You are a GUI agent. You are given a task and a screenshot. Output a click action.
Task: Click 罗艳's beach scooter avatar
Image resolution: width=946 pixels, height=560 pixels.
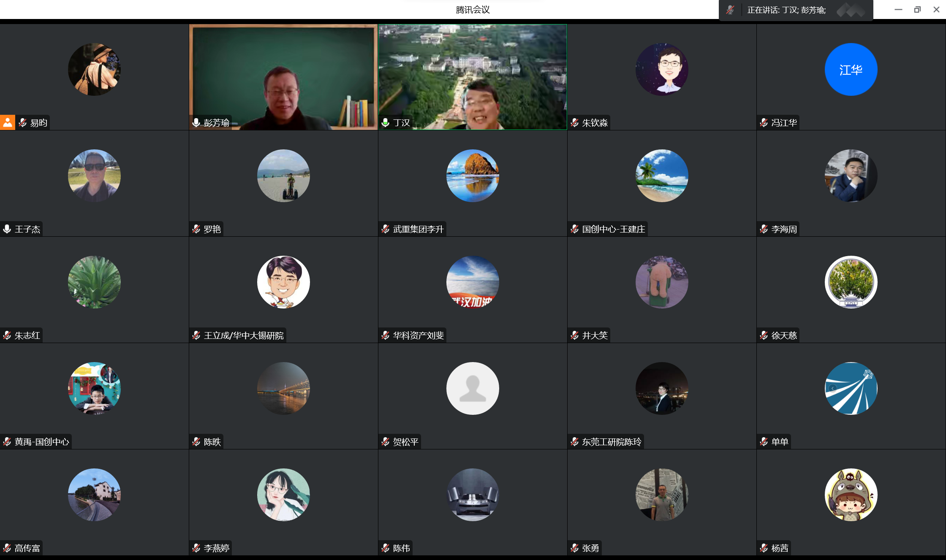[x=283, y=176]
